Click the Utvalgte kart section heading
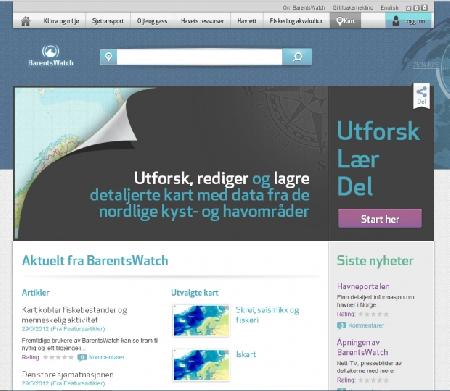Screen dimensions: 450x391 click(195, 293)
